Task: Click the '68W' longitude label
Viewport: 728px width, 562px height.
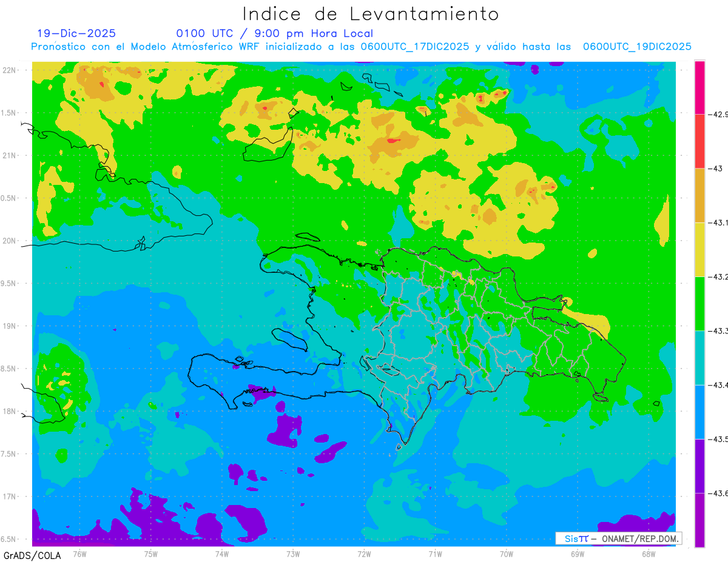Action: pos(649,554)
